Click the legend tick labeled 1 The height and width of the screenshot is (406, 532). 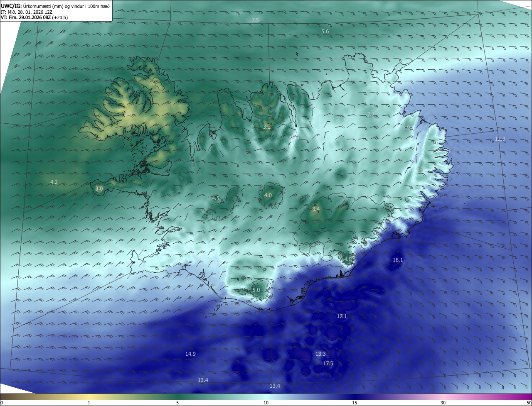point(89,403)
